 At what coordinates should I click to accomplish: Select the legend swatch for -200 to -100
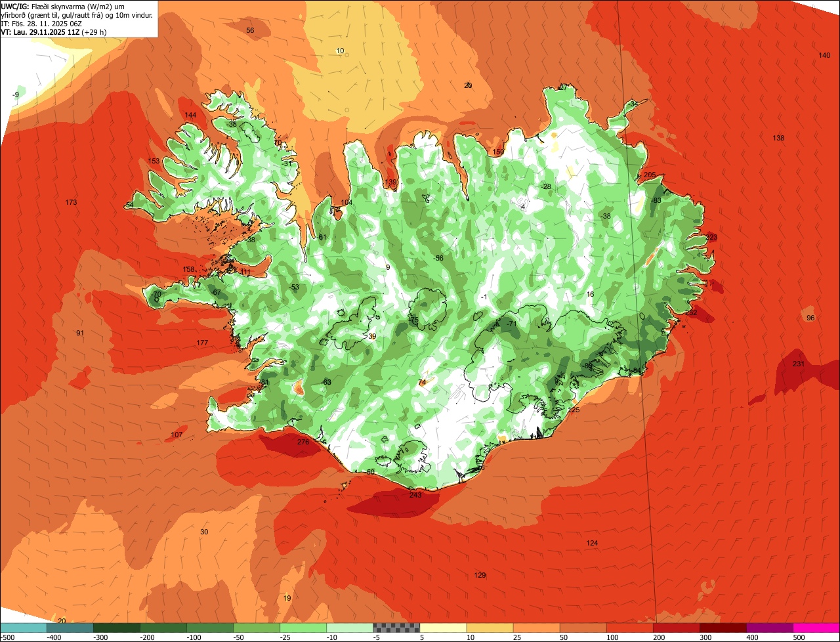pos(163,628)
